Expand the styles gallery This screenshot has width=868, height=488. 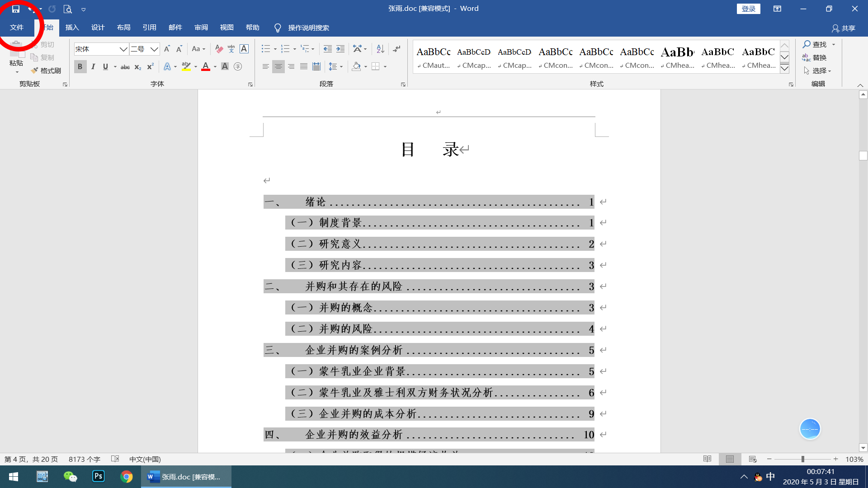pos(784,69)
